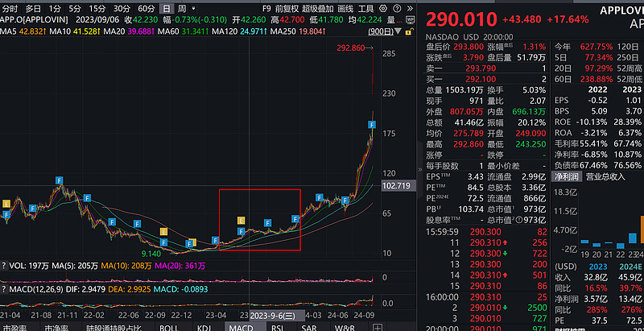The width and height of the screenshot is (644, 331).
Task: Click the F marker just left of 102.719 label
Action: [345, 200]
